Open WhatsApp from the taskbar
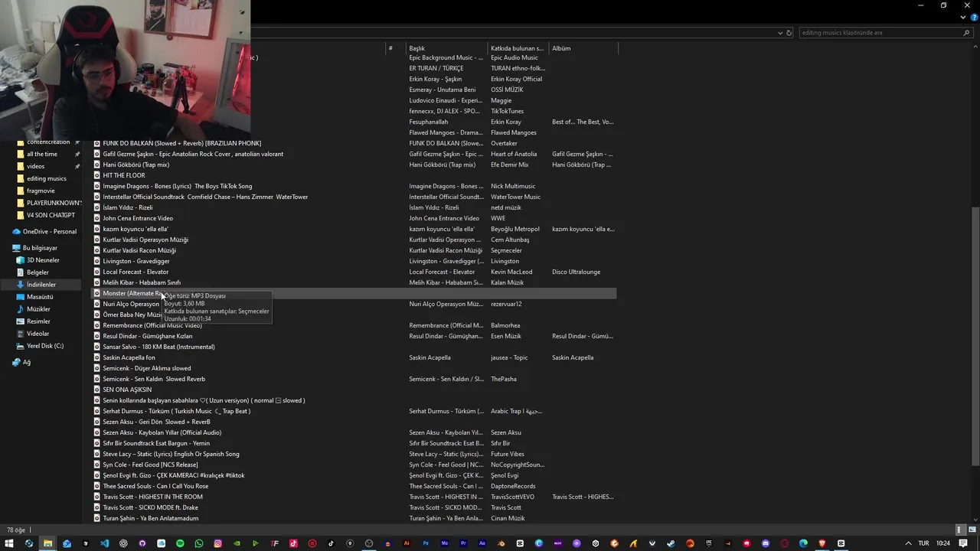This screenshot has height=551, width=980. [x=199, y=543]
